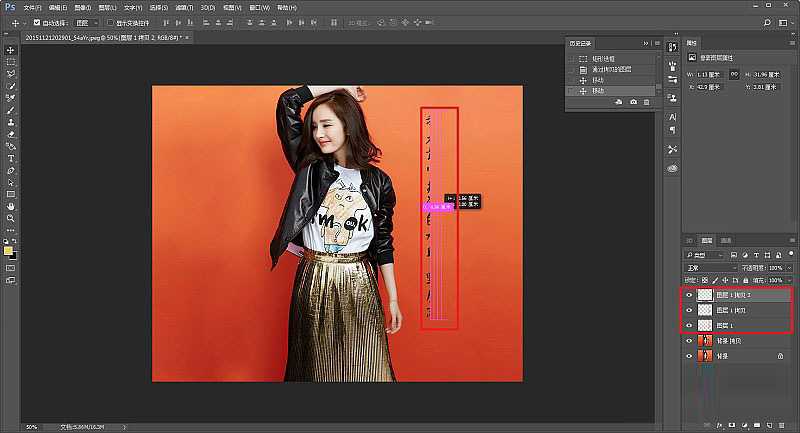This screenshot has height=433, width=800.
Task: Expand the layer opacity 100% dropdown
Action: click(791, 268)
